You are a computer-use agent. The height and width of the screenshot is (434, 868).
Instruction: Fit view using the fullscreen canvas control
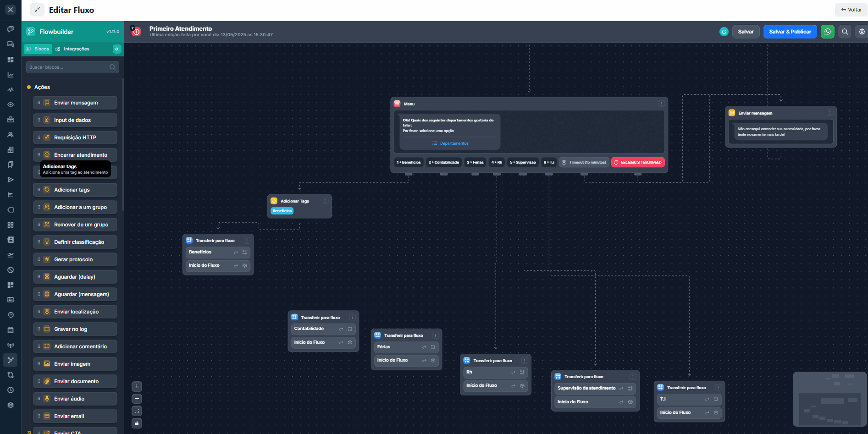[137, 411]
